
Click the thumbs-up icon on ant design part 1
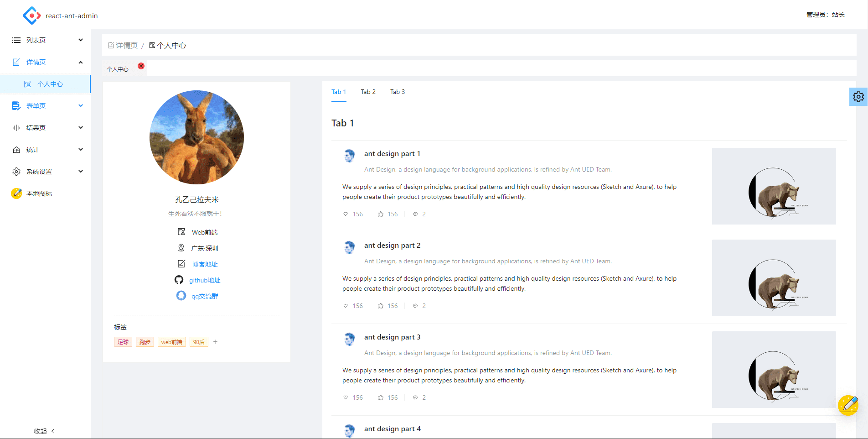[x=380, y=214]
